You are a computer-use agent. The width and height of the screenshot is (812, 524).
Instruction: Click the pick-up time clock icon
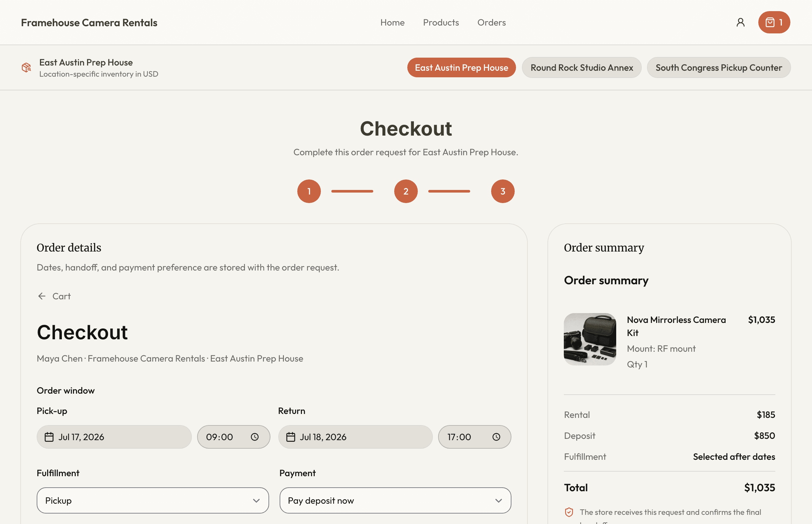[255, 437]
